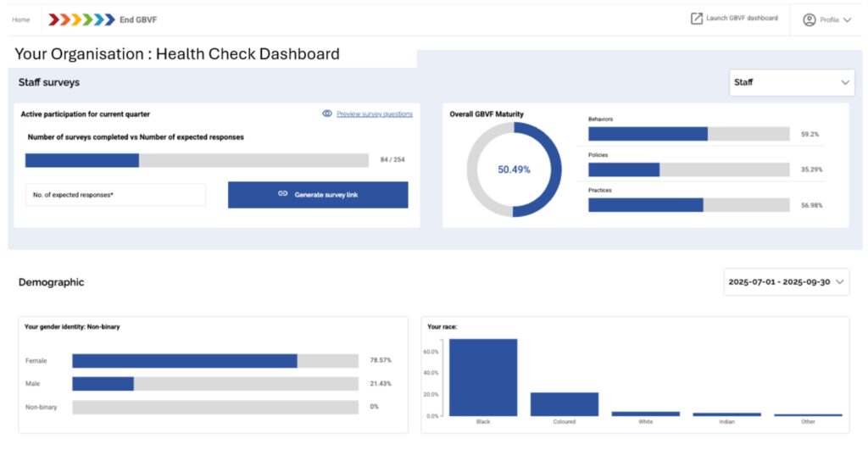Open the Preview survey questions link
868x450 pixels.
point(375,114)
